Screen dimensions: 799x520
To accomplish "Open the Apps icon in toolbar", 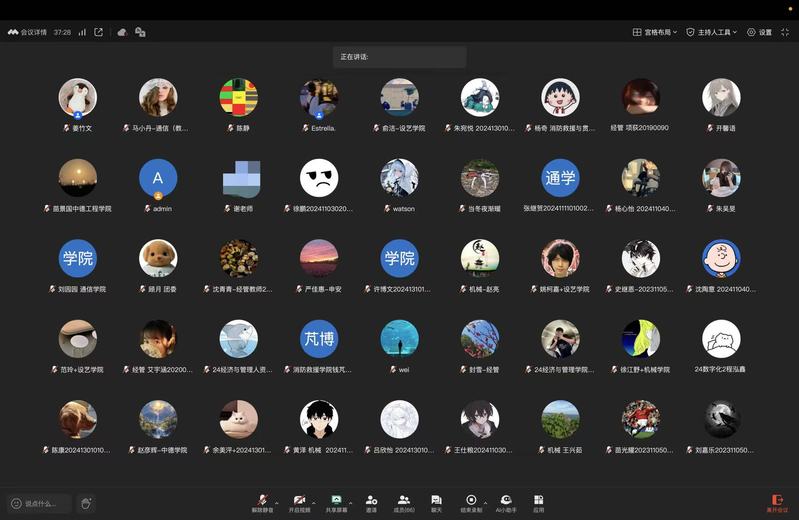I will pyautogui.click(x=538, y=501).
